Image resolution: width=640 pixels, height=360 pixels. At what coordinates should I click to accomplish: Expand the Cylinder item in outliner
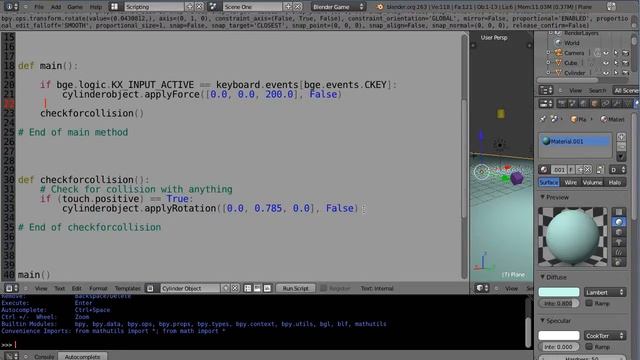click(548, 73)
